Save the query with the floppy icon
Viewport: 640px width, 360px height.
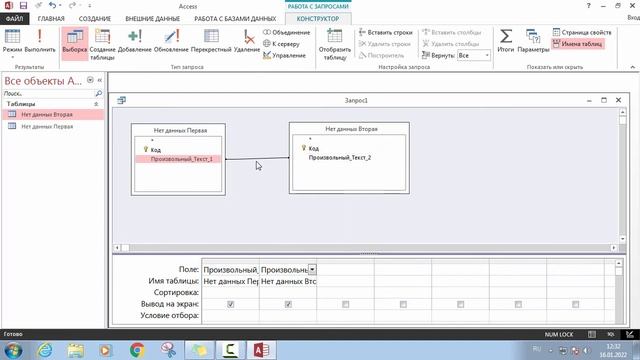[x=23, y=6]
